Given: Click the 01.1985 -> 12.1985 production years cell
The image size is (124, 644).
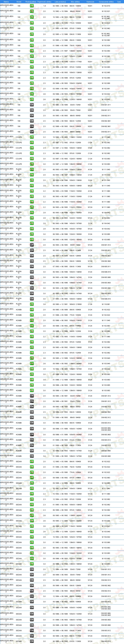Looking at the screenshot, I should (x=60, y=543).
